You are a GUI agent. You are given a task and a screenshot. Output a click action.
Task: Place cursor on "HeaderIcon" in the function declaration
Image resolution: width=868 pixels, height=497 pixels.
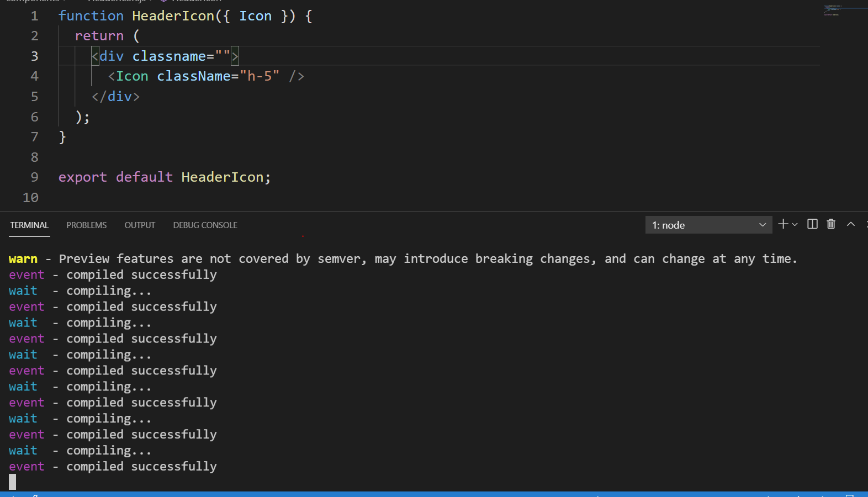tap(173, 16)
